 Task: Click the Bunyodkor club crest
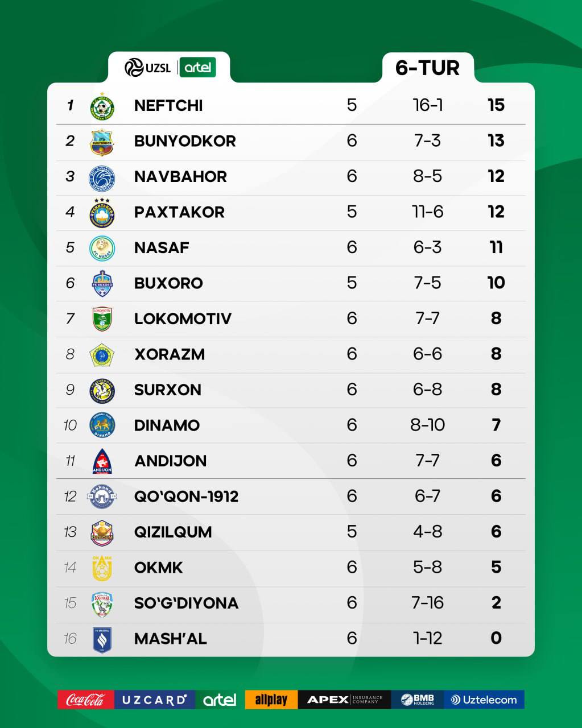[102, 142]
